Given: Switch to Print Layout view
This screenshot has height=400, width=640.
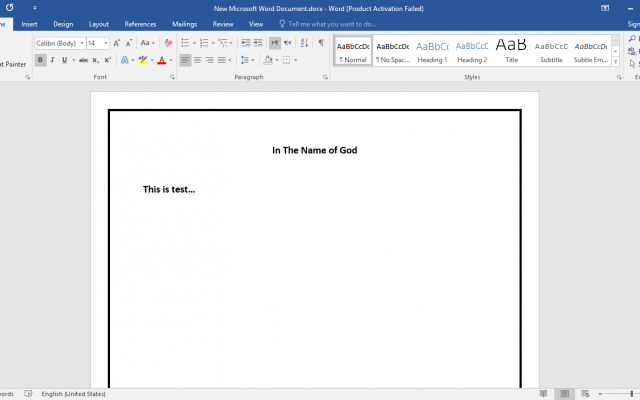Looking at the screenshot, I should tap(564, 393).
